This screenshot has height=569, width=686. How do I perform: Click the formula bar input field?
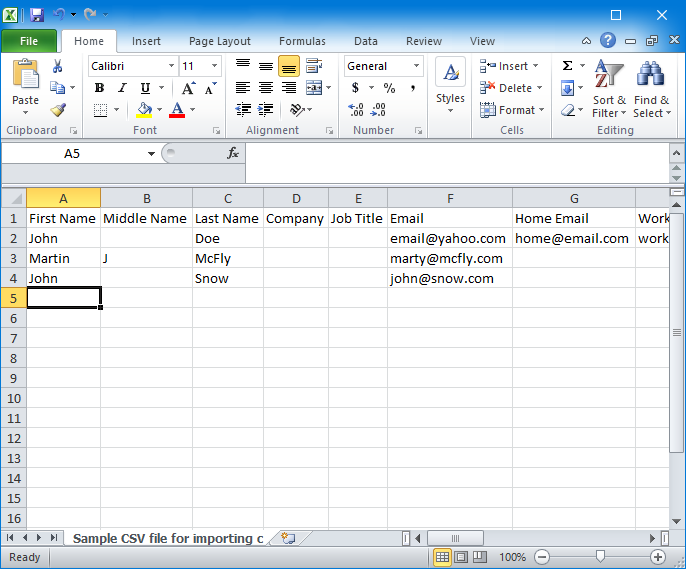(x=457, y=163)
